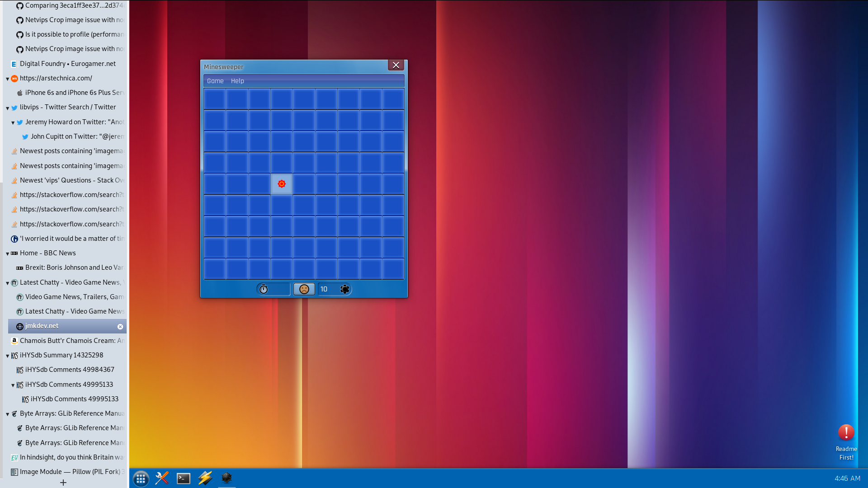Collapse the Byte Arrays GLib parent tree

tap(8, 414)
